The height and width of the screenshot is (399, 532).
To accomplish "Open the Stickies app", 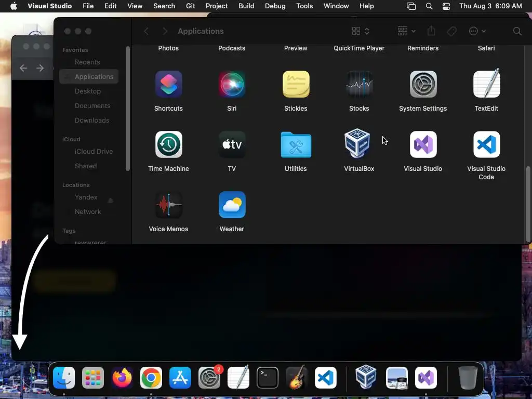I will click(296, 84).
